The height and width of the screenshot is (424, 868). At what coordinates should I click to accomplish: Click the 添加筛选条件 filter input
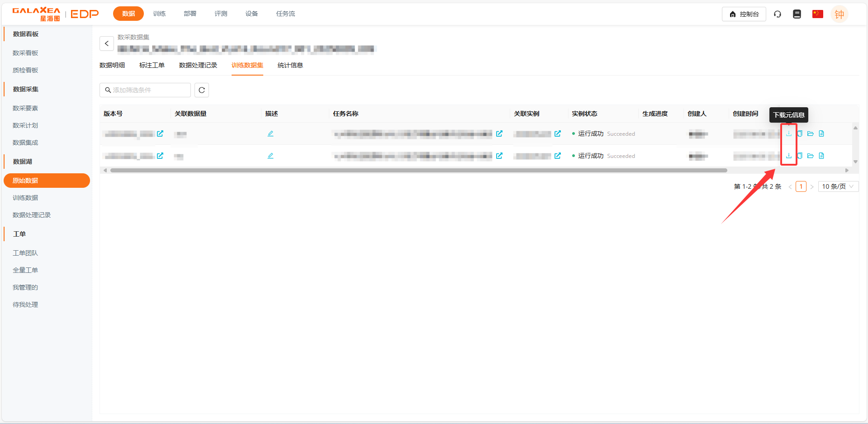pyautogui.click(x=145, y=90)
